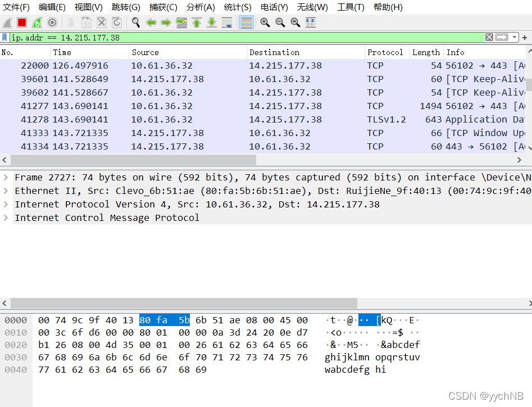Click the display filter bookmark icon
The width and height of the screenshot is (532, 407).
pos(4,37)
